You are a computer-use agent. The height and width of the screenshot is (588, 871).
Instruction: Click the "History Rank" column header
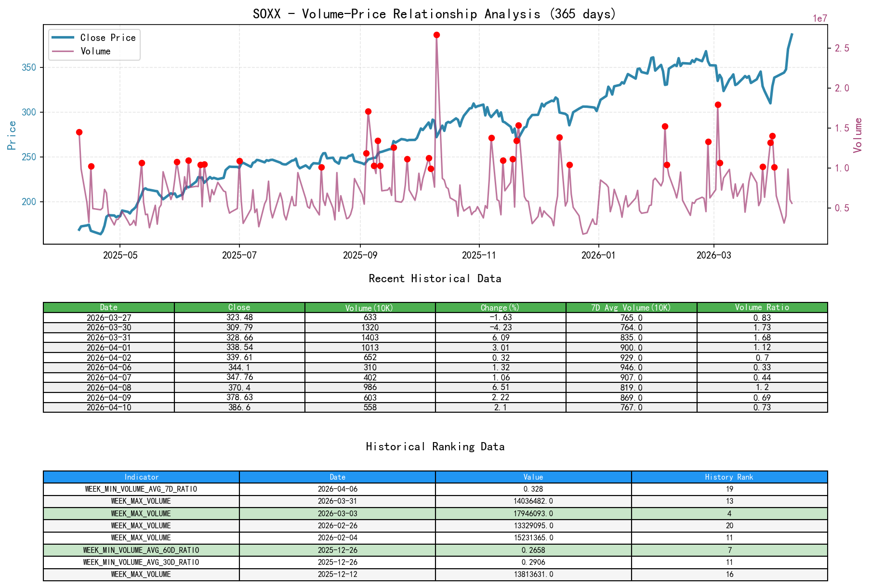pyautogui.click(x=729, y=477)
